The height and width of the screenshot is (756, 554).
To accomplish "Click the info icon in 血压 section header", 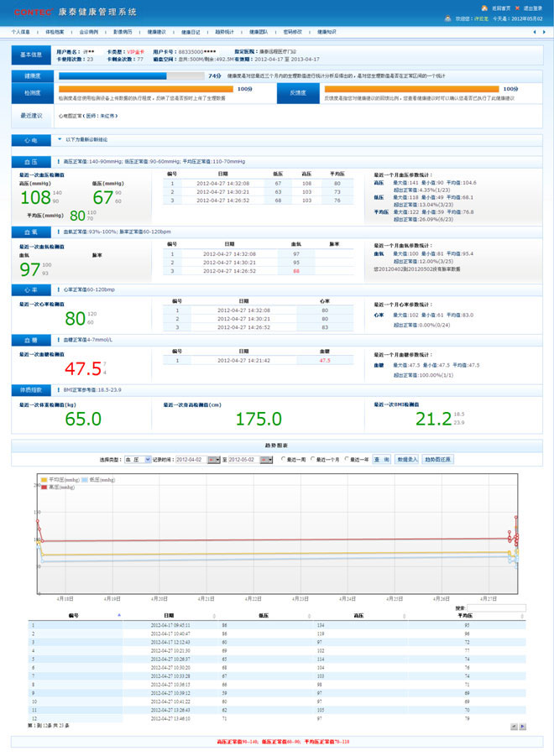I will pos(59,161).
